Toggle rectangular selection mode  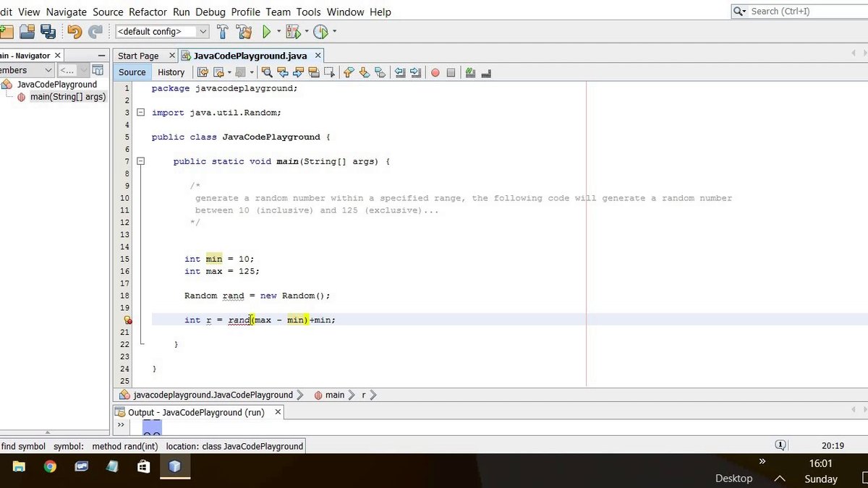click(329, 72)
